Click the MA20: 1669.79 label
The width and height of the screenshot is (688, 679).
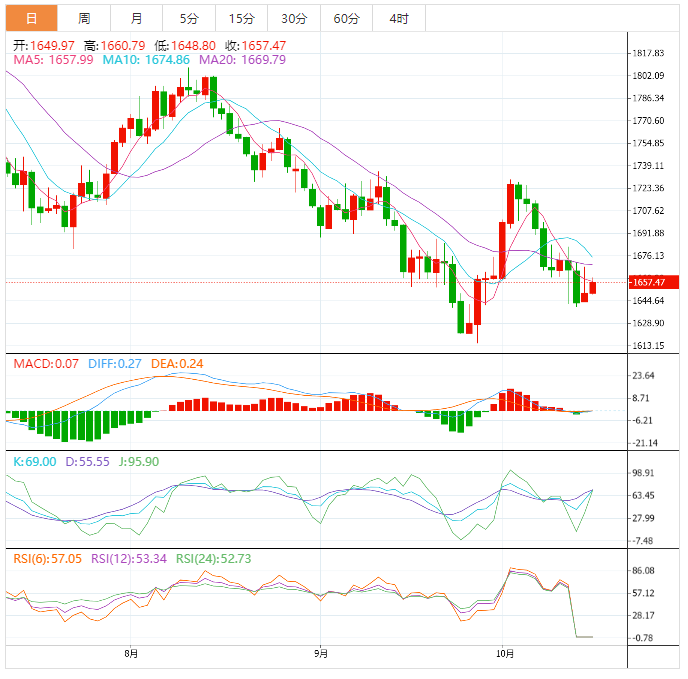coord(242,60)
